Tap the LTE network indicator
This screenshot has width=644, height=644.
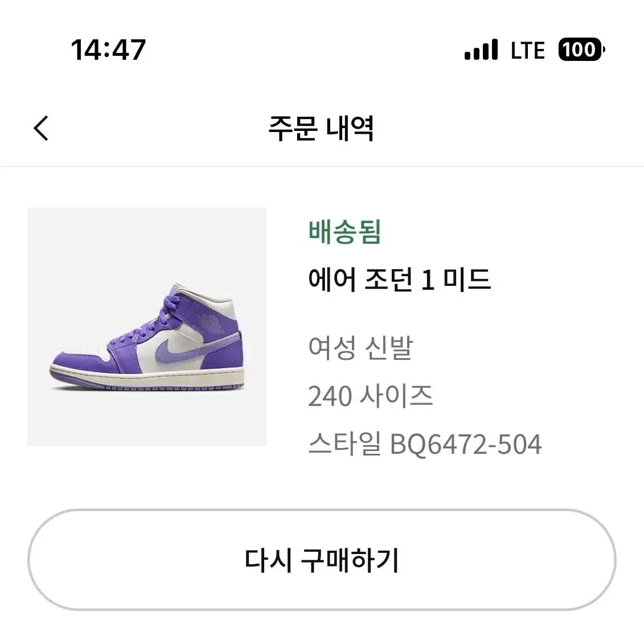(x=528, y=51)
